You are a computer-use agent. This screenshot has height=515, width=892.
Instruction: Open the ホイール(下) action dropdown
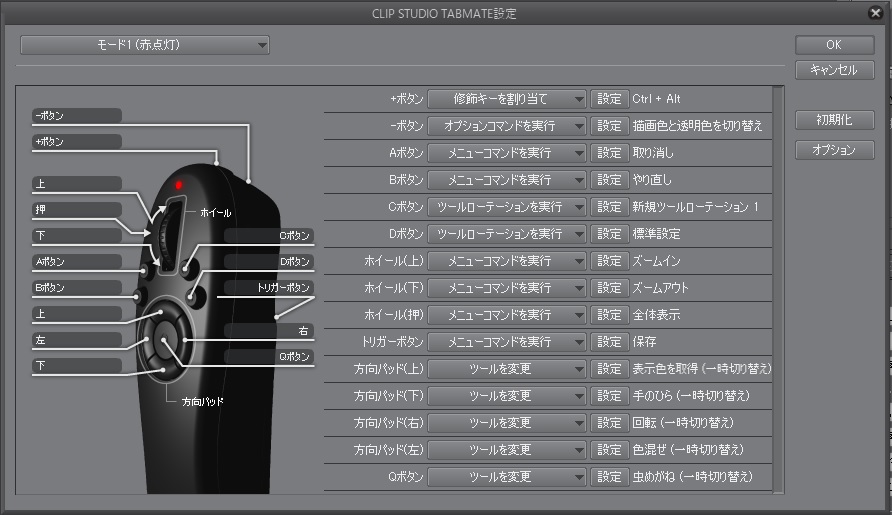point(507,288)
